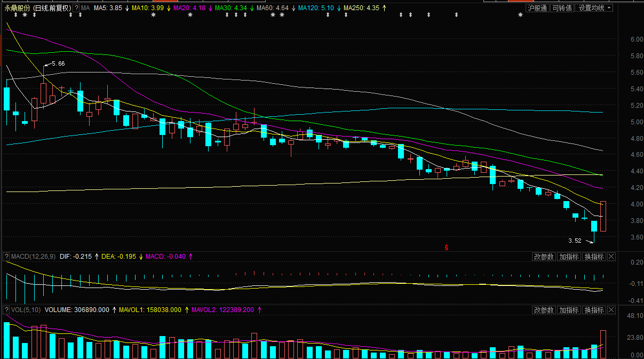Click the 永鼎股份 chart title
644x359 pixels.
18,8
